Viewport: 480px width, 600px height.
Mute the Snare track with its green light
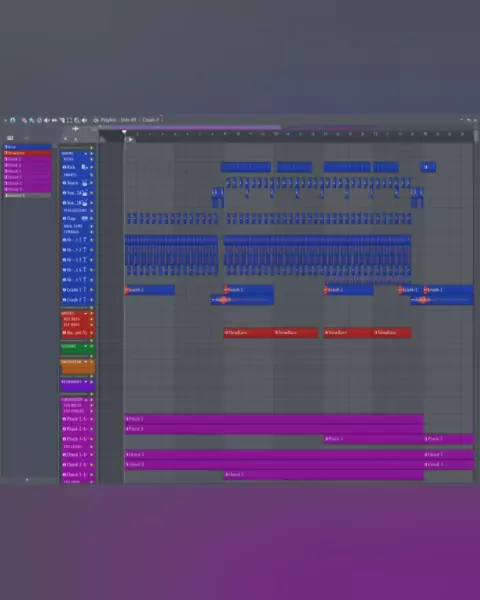click(x=92, y=183)
